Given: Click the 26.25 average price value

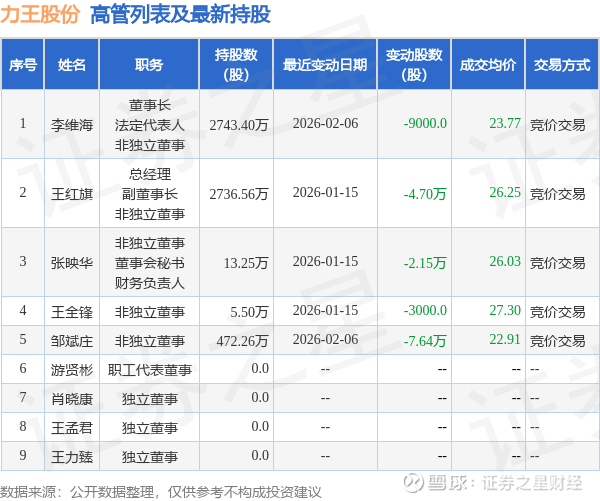Looking at the screenshot, I should click(x=505, y=193).
